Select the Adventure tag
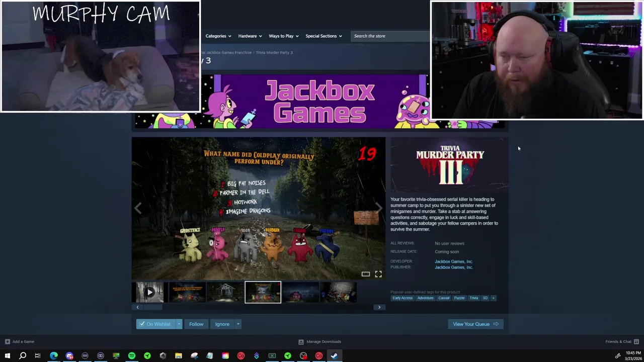644x362 pixels. (x=425, y=298)
